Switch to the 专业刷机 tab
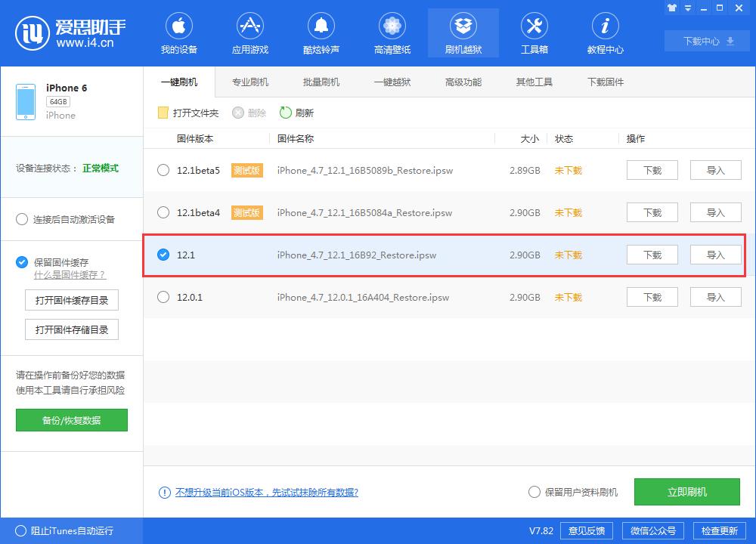The height and width of the screenshot is (544, 756). (249, 82)
